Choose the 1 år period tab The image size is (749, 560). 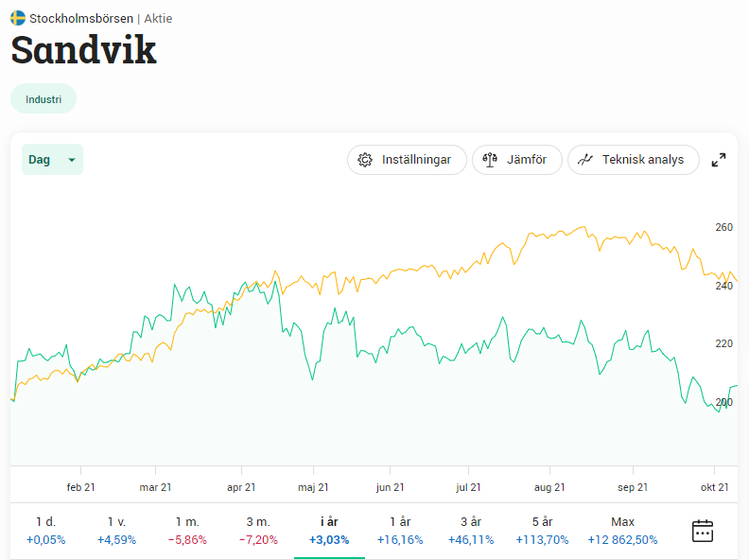400,531
